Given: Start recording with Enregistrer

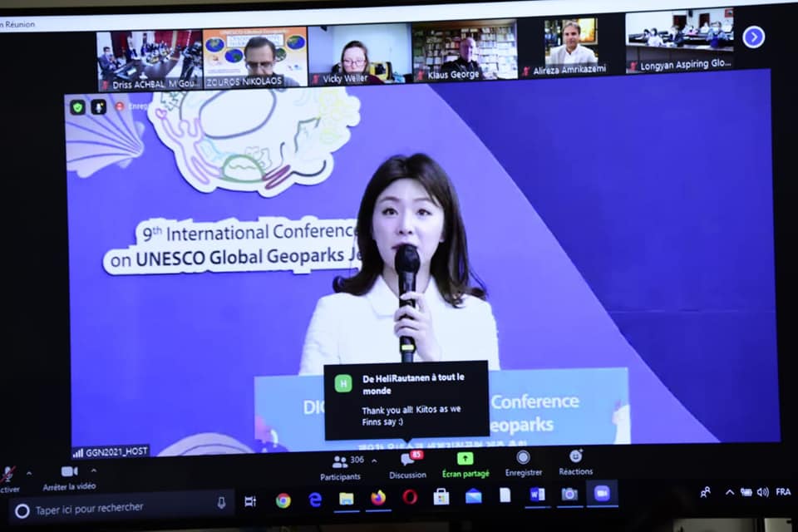Looking at the screenshot, I should click(523, 463).
